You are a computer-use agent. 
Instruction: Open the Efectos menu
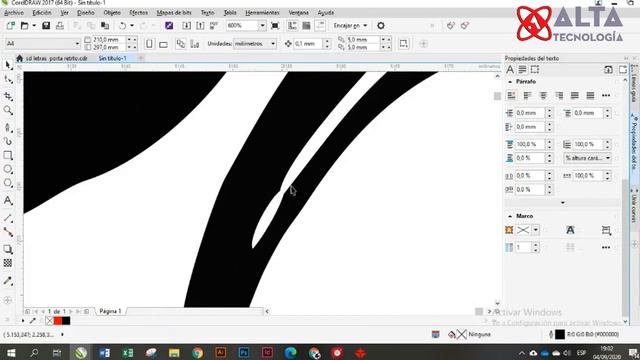[x=138, y=13]
